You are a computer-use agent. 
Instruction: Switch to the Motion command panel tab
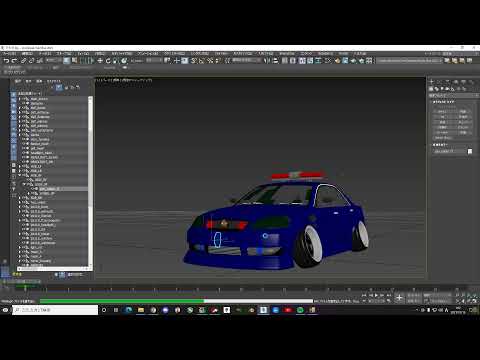coord(456,82)
